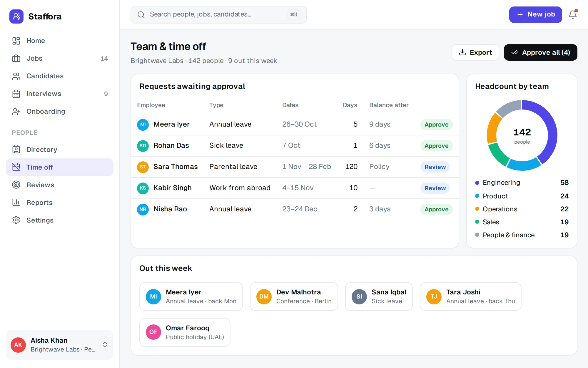Image resolution: width=588 pixels, height=368 pixels.
Task: Open notifications bell
Action: 573,15
